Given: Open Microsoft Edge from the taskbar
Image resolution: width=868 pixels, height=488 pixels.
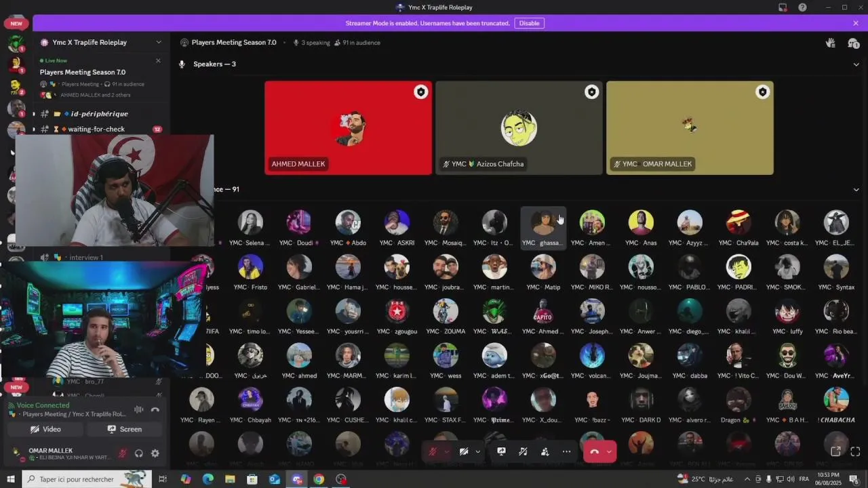Looking at the screenshot, I should [208, 479].
